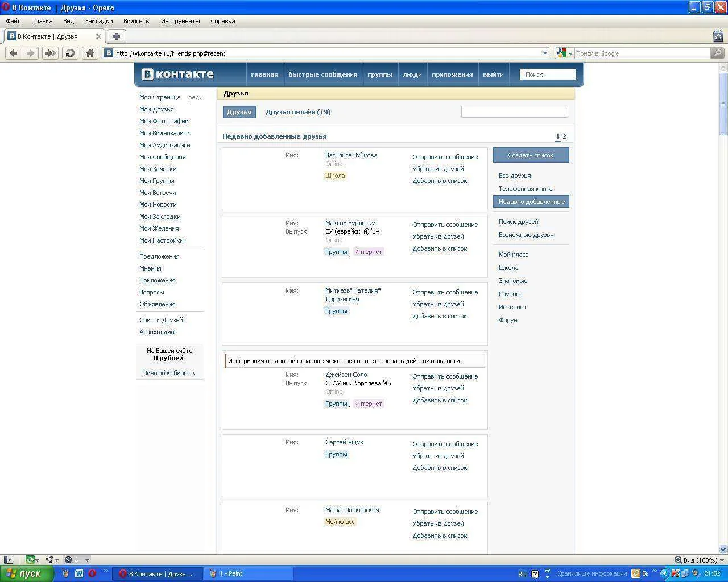Switch to the Друзья онлайн (19) tab
Image resolution: width=728 pixels, height=582 pixels.
pyautogui.click(x=298, y=112)
